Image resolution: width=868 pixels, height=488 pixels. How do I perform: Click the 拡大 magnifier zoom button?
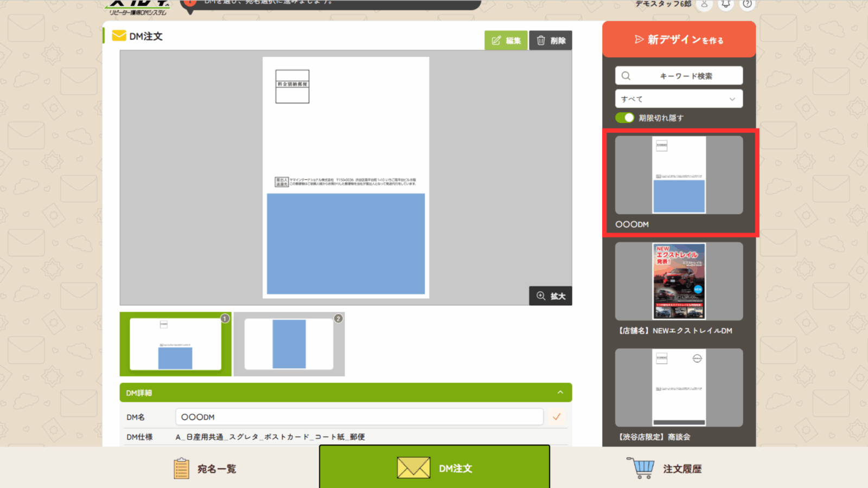(x=551, y=296)
